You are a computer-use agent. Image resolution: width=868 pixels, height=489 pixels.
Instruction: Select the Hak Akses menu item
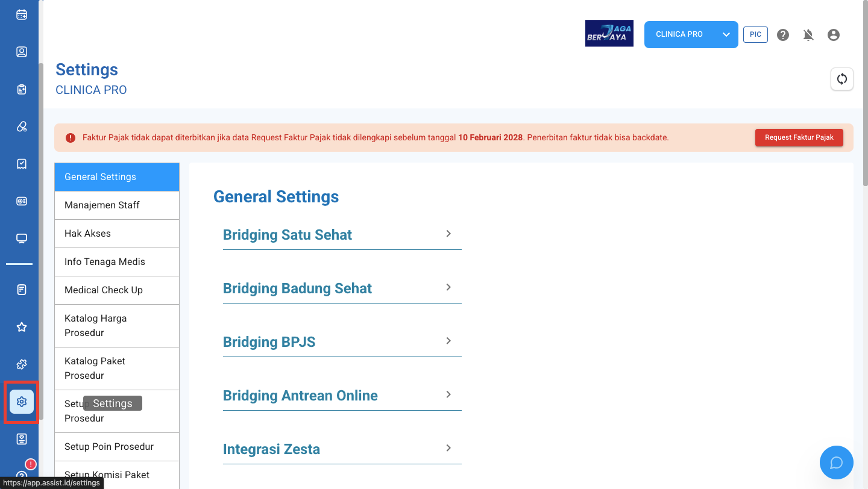click(x=117, y=234)
